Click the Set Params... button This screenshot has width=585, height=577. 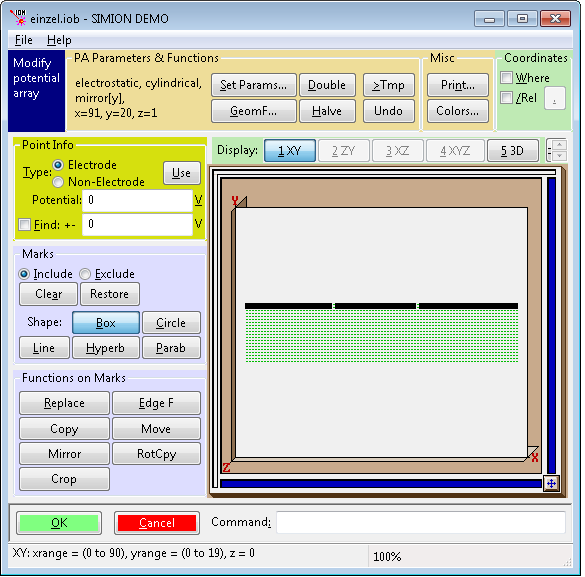(253, 85)
